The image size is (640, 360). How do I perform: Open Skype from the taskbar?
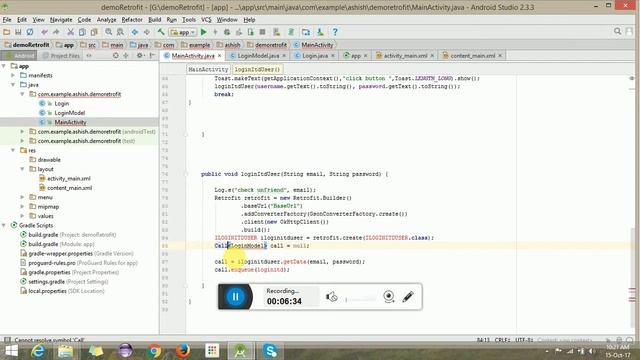[x=270, y=351]
